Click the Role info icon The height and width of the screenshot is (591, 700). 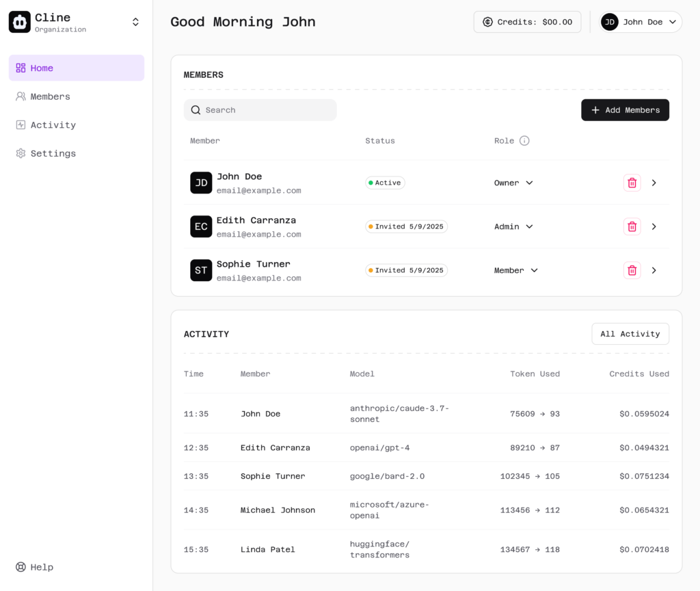pos(524,141)
